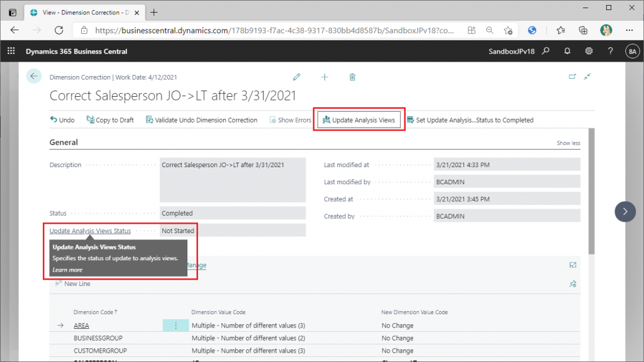Image resolution: width=644 pixels, height=362 pixels.
Task: Click No Change value in AREA row
Action: (x=397, y=326)
